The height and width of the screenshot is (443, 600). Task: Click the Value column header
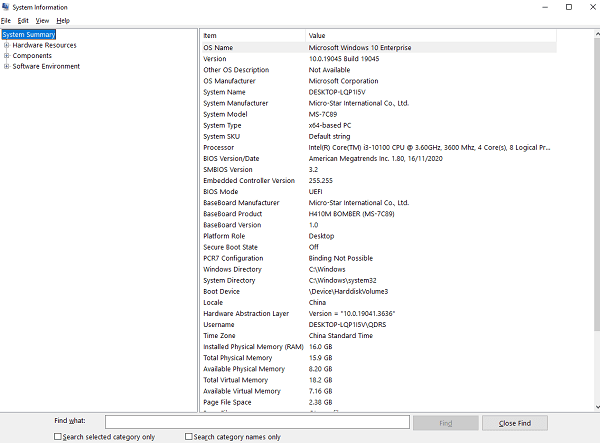click(431, 36)
